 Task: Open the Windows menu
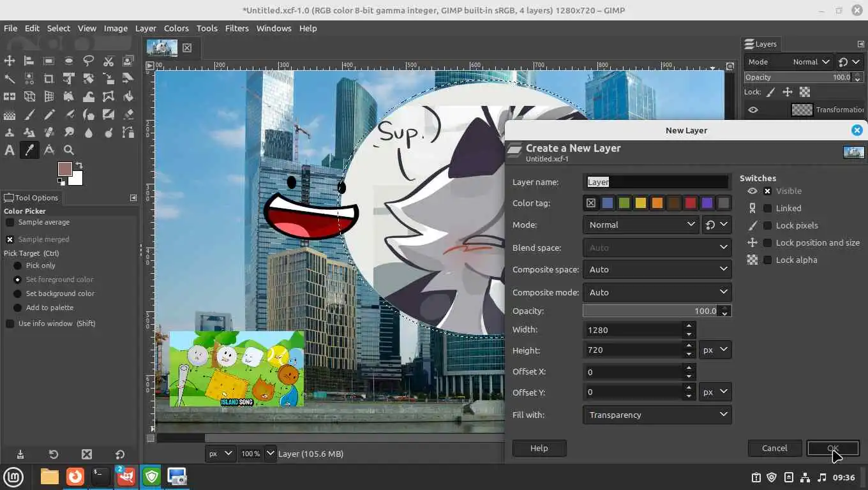(274, 28)
